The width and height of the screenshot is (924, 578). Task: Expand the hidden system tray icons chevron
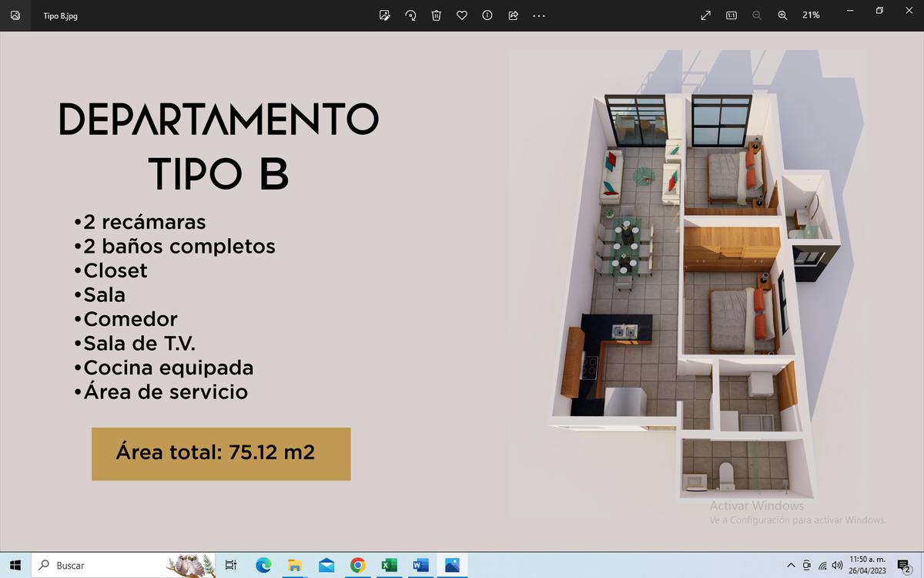pos(791,565)
